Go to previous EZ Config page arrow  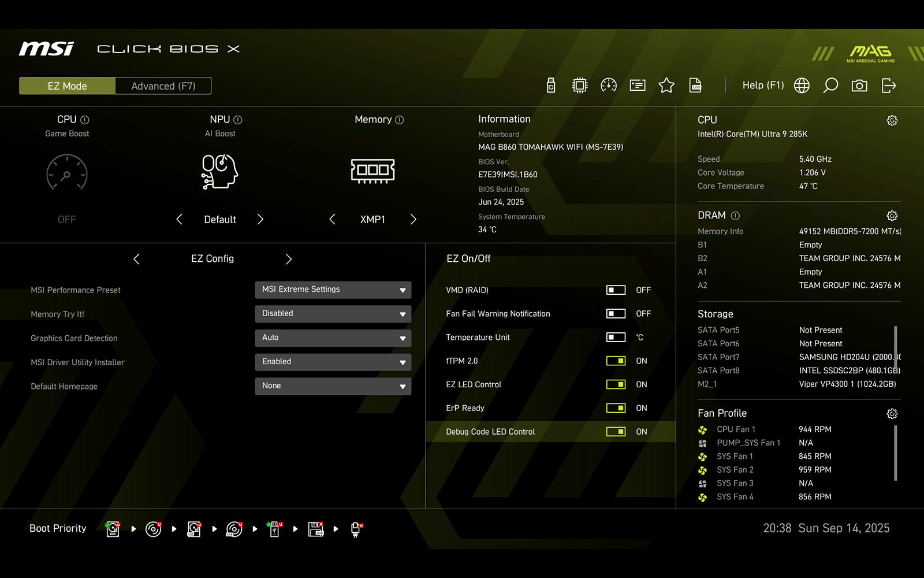pos(136,260)
